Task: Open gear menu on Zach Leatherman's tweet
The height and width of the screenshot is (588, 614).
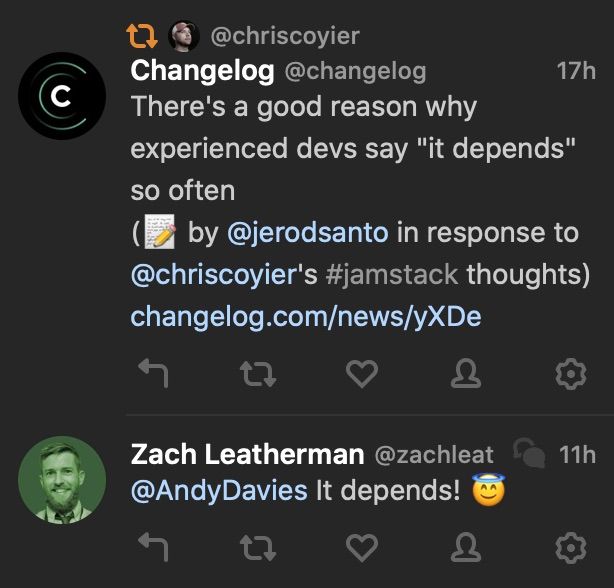Action: (569, 547)
